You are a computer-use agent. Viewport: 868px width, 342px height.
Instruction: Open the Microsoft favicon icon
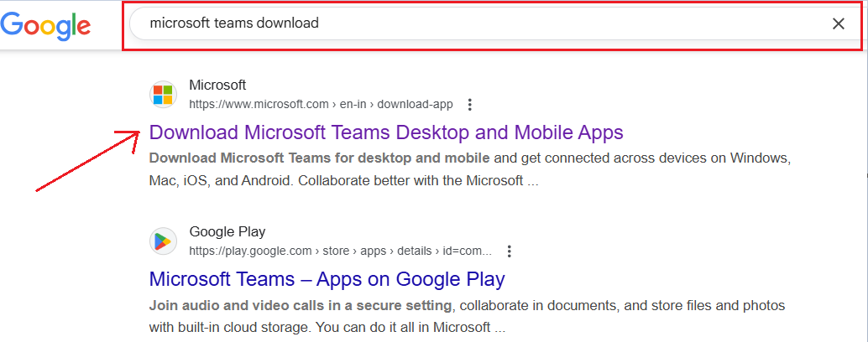(163, 95)
